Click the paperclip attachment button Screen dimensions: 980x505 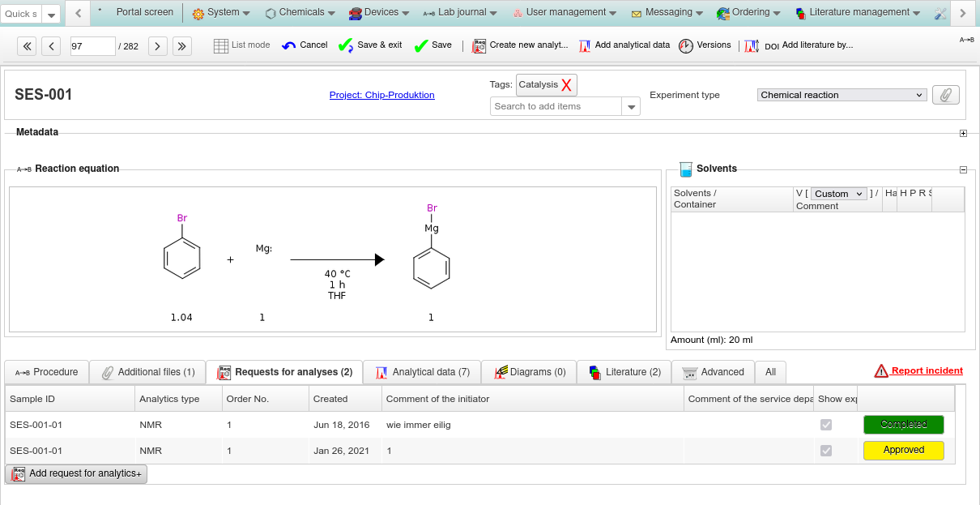[945, 95]
